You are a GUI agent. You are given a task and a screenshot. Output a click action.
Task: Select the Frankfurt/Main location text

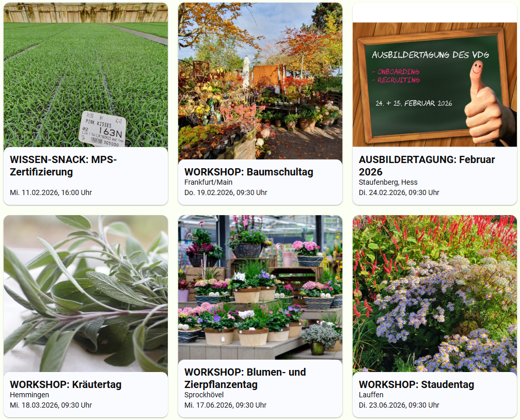tap(208, 182)
